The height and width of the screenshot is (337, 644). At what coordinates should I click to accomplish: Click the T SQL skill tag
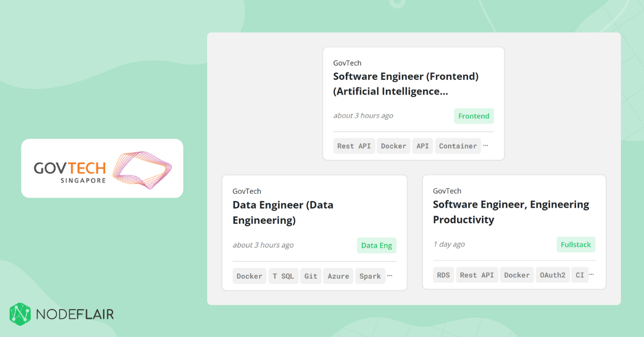[x=283, y=276]
